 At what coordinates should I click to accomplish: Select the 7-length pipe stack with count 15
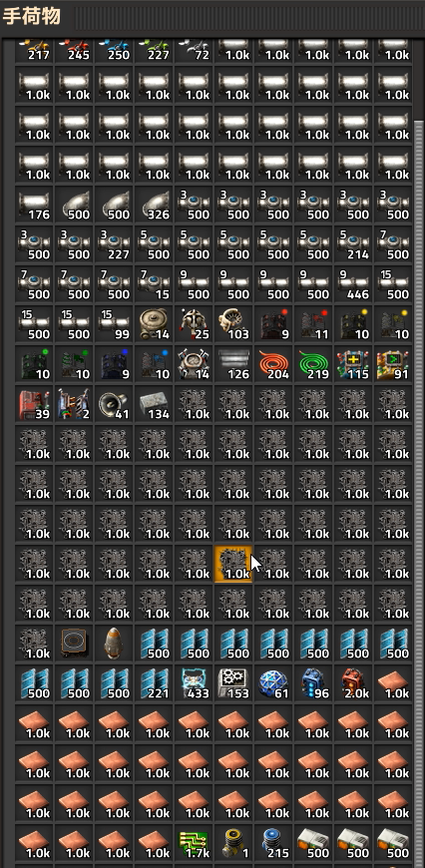pos(154,284)
